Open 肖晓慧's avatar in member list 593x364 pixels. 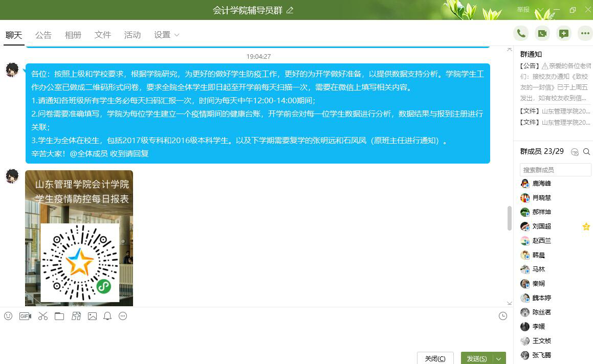525,198
